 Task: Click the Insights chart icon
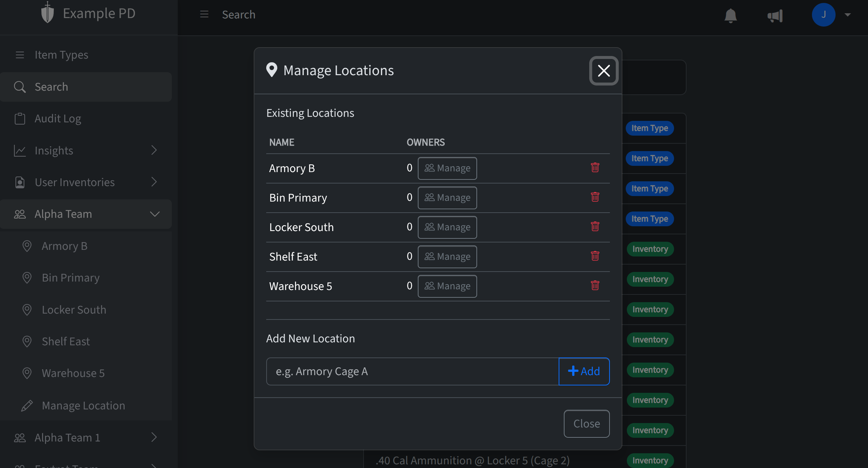20,150
